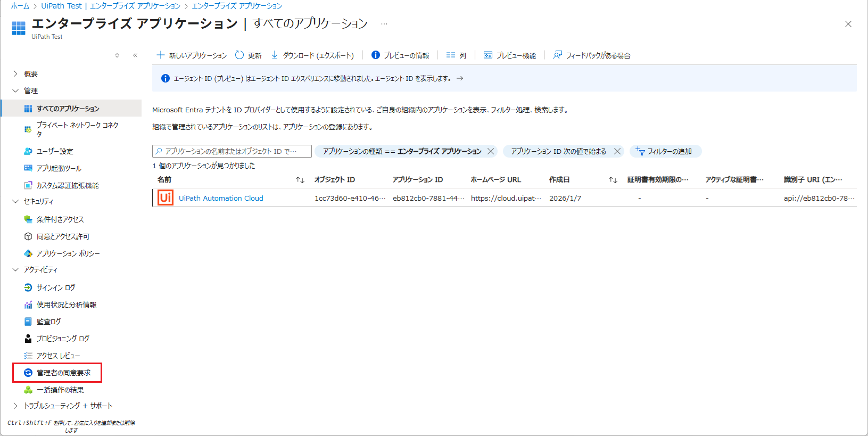This screenshot has width=868, height=436.
Task: Click application ID cell eb812cb0-7881-44
Action: pyautogui.click(x=428, y=198)
